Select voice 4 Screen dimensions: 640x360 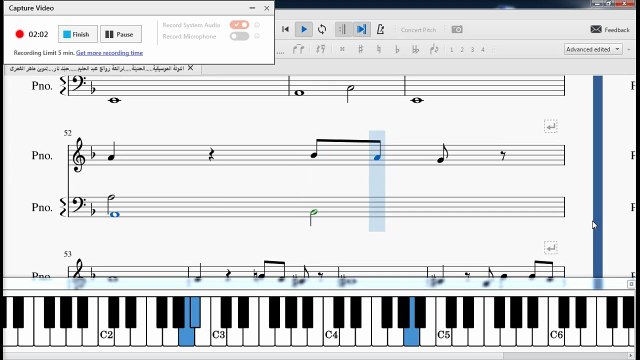point(482,50)
